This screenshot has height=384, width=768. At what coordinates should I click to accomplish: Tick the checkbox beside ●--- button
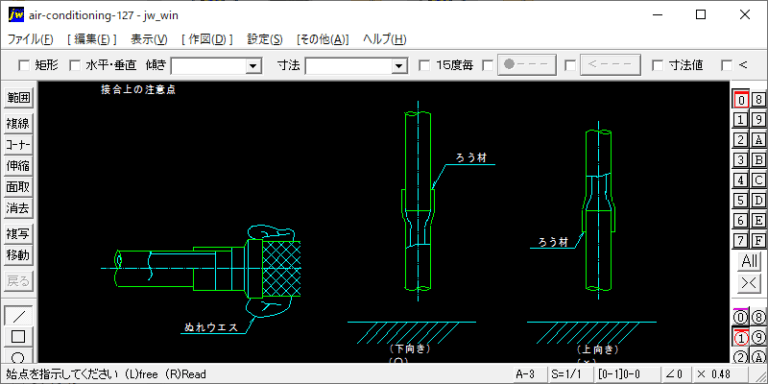coord(488,65)
